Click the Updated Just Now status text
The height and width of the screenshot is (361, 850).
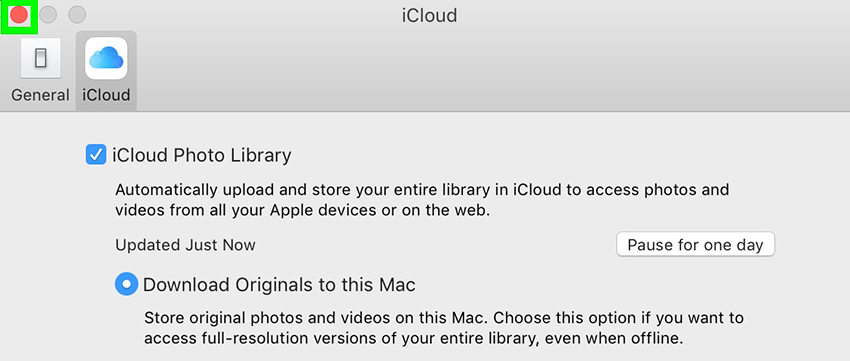pyautogui.click(x=185, y=245)
